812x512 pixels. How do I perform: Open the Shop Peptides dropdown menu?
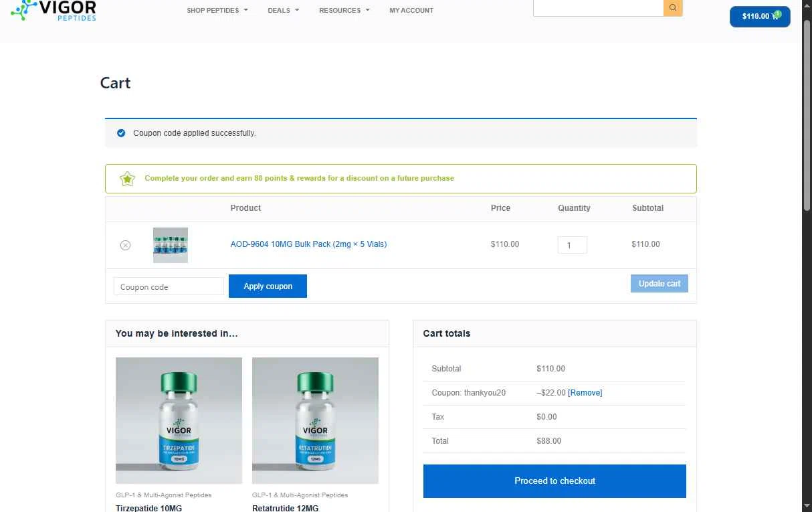[x=217, y=10]
